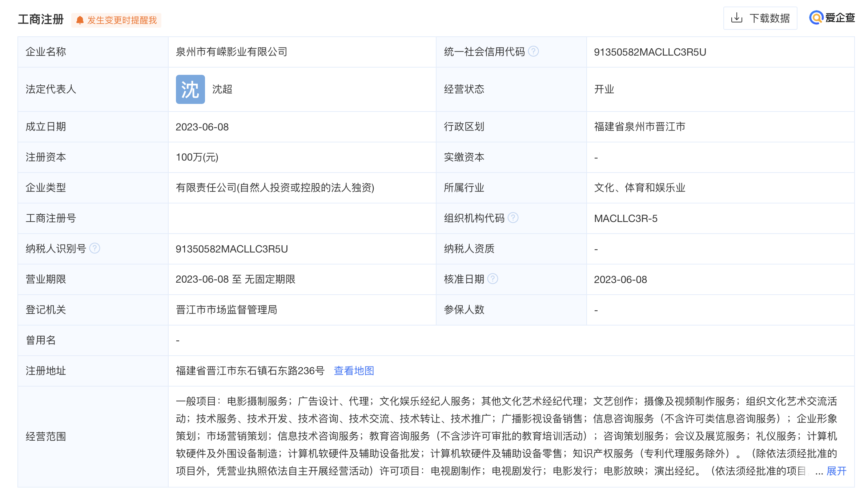This screenshot has width=868, height=497.
Task: Click help icon beside 纳税人识别号
Action: 95,248
